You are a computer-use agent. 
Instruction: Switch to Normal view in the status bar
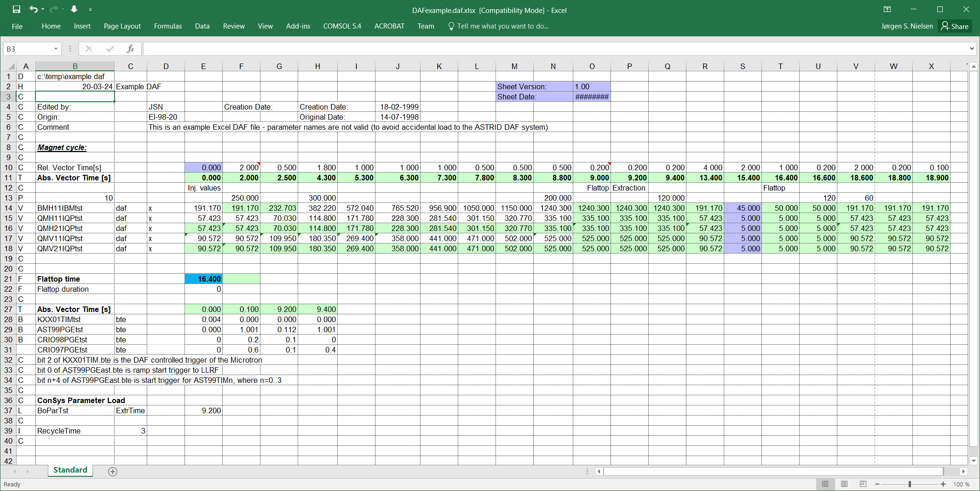pyautogui.click(x=825, y=484)
